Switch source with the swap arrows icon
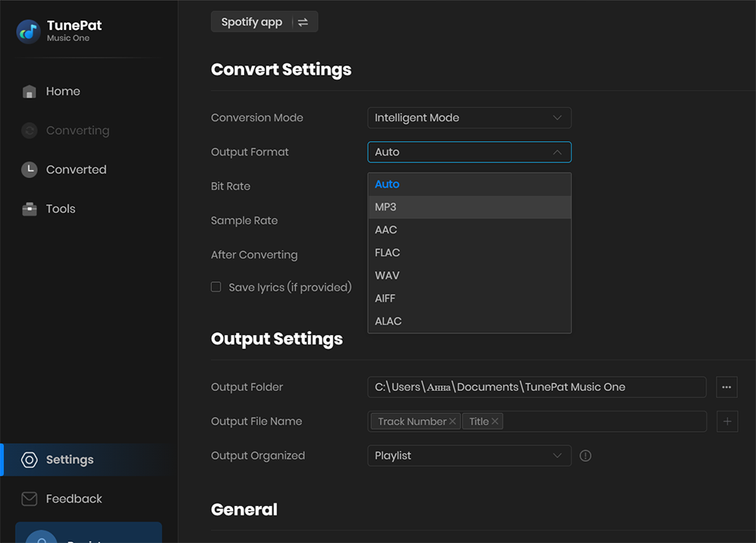 tap(302, 22)
